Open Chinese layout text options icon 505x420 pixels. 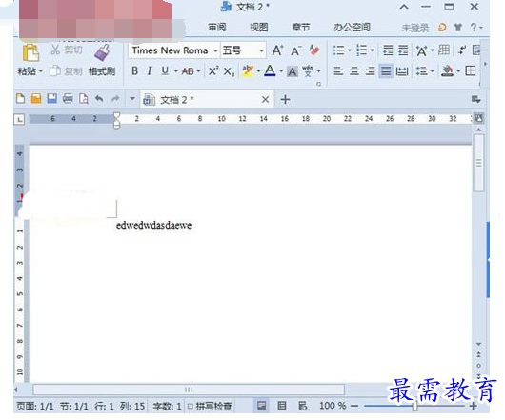click(x=421, y=50)
